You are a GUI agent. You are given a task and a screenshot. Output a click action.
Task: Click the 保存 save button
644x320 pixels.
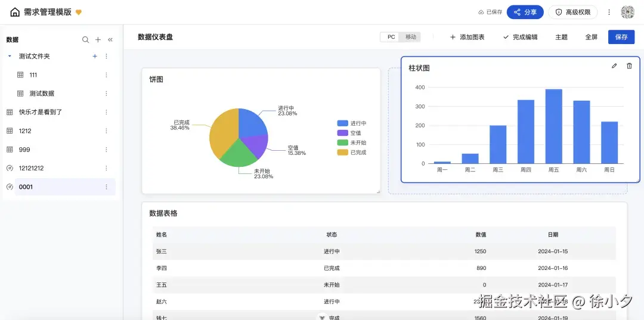pyautogui.click(x=621, y=37)
